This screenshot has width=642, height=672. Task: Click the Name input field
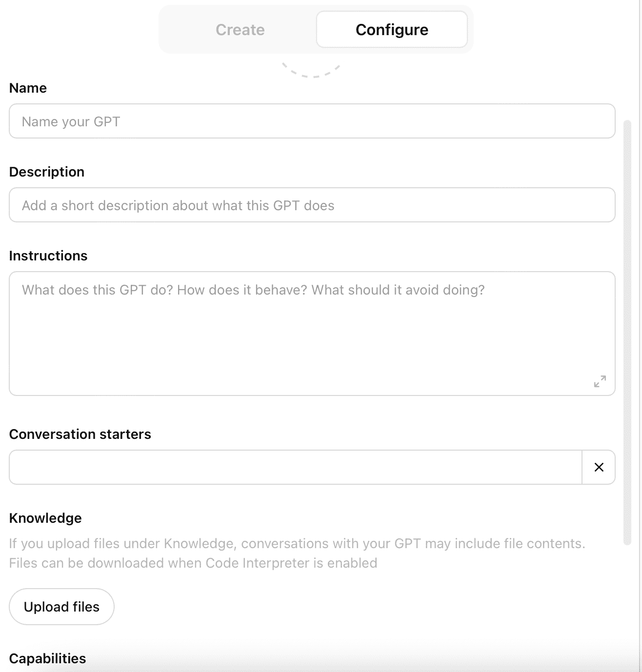click(312, 121)
